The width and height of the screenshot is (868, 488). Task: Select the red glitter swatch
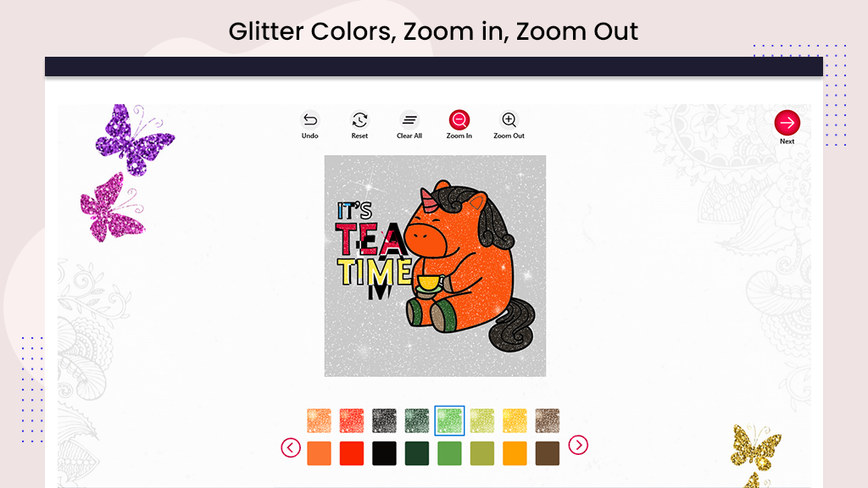point(352,420)
